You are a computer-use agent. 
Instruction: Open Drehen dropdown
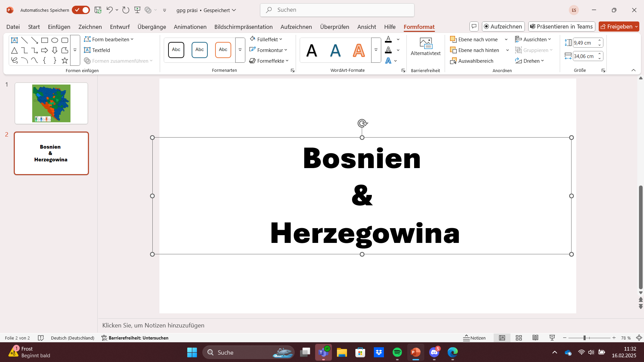529,61
